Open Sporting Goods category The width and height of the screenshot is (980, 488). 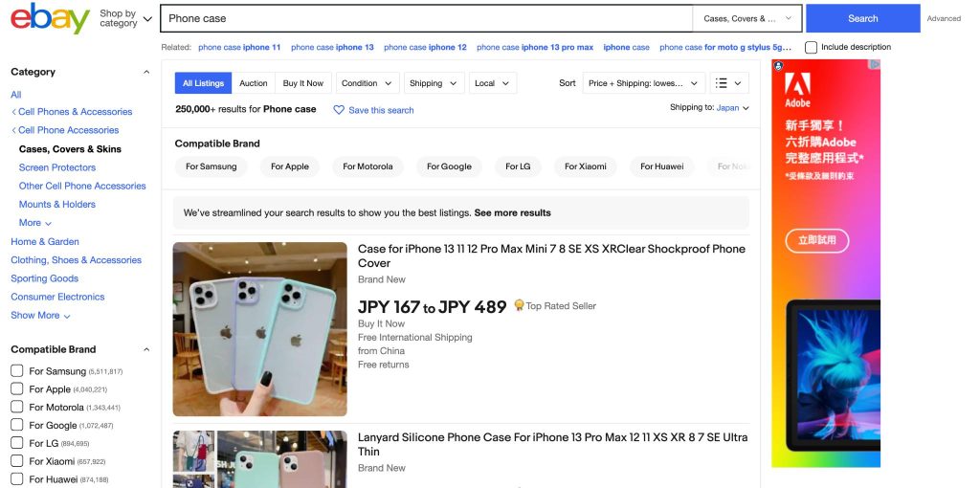(44, 278)
